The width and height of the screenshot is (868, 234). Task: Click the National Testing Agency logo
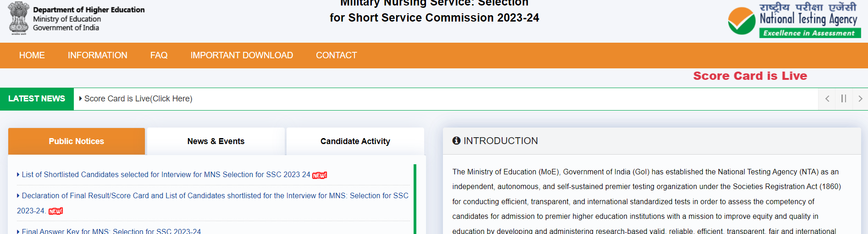pos(794,20)
